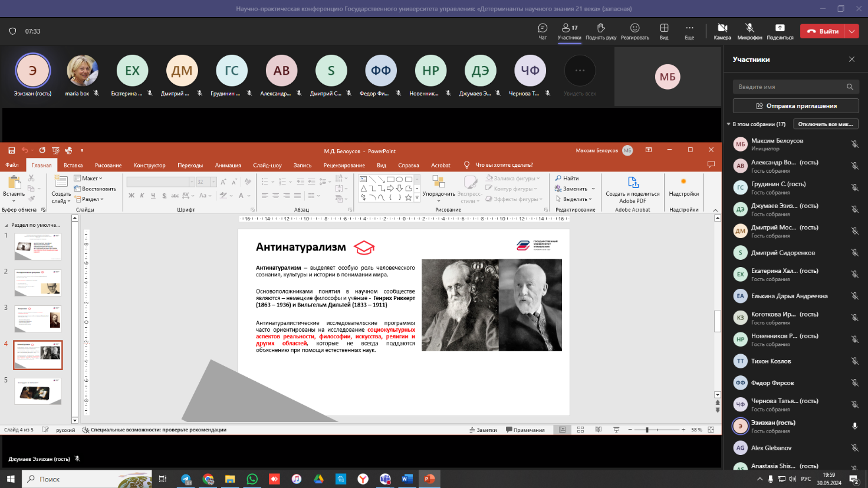Unmute the microphone in Teams toolbar
Image resolution: width=868 pixels, height=488 pixels.
(749, 31)
